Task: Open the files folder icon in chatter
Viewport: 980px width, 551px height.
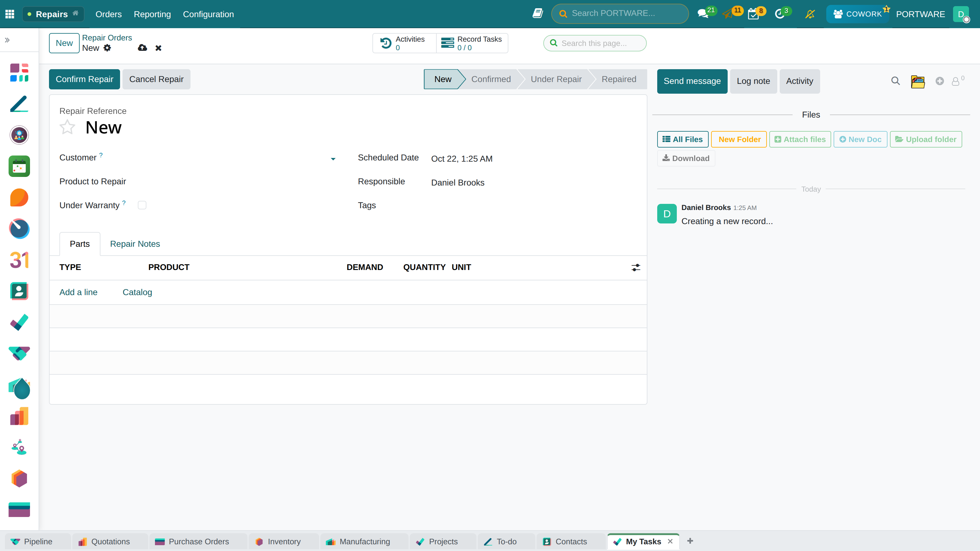Action: pos(918,81)
